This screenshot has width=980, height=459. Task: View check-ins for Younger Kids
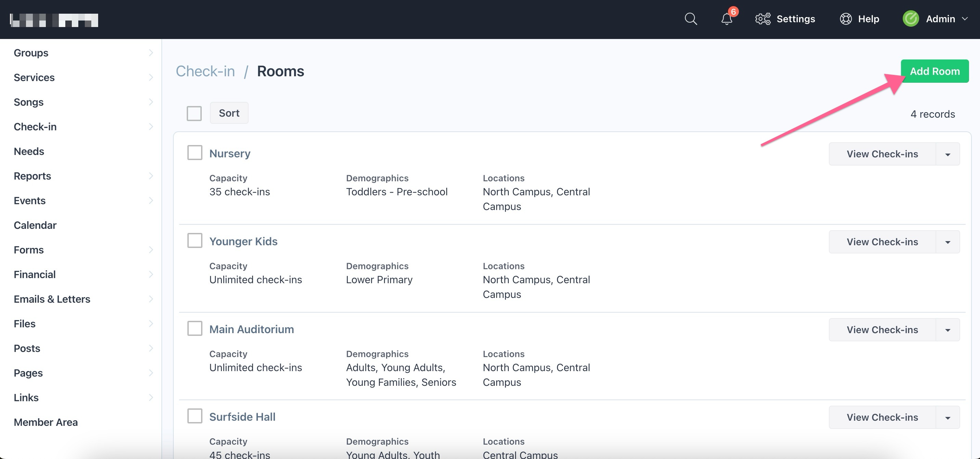pos(882,242)
